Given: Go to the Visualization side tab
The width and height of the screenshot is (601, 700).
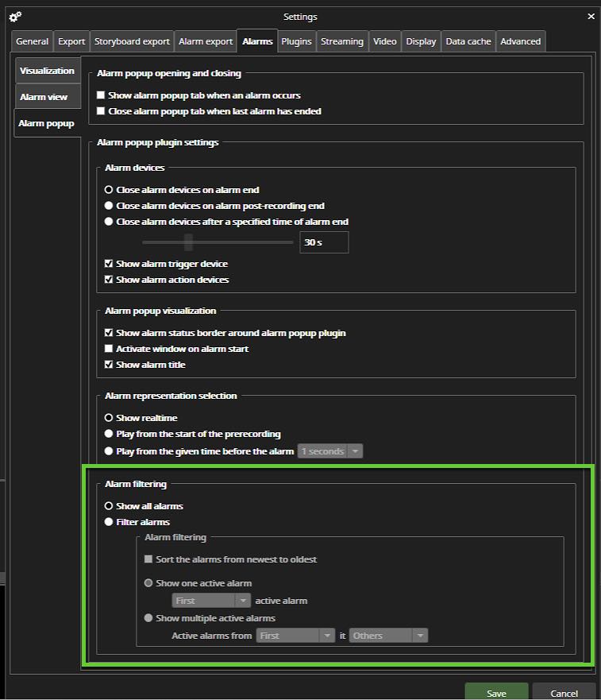Looking at the screenshot, I should tap(47, 71).
